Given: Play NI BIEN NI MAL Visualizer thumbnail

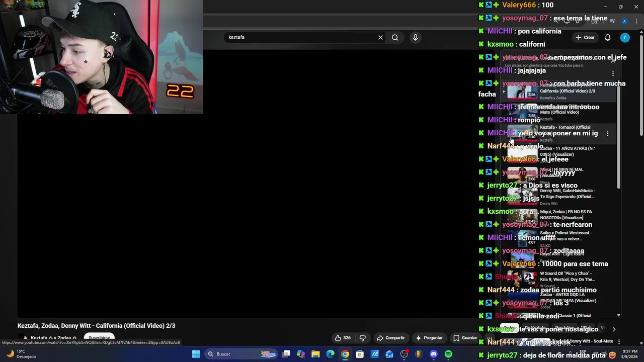Looking at the screenshot, I should pyautogui.click(x=522, y=174).
